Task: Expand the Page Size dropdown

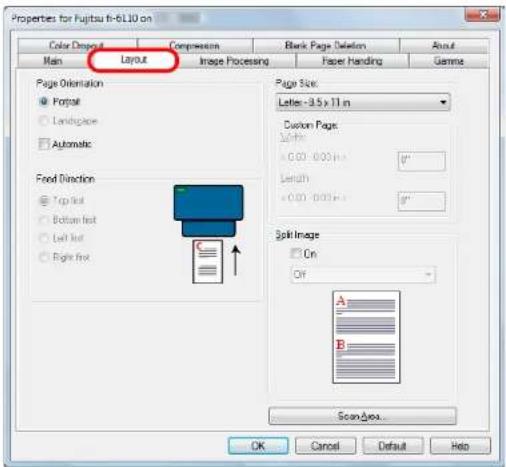Action: 363,102
